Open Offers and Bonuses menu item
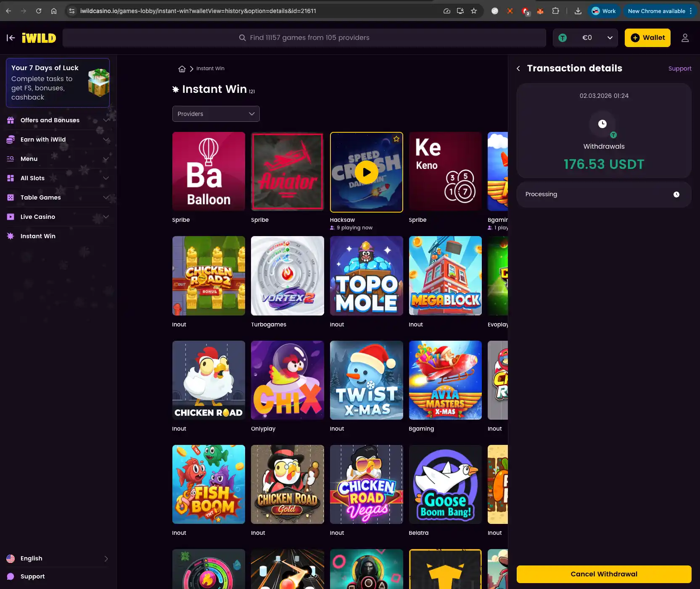The width and height of the screenshot is (700, 589). click(58, 120)
